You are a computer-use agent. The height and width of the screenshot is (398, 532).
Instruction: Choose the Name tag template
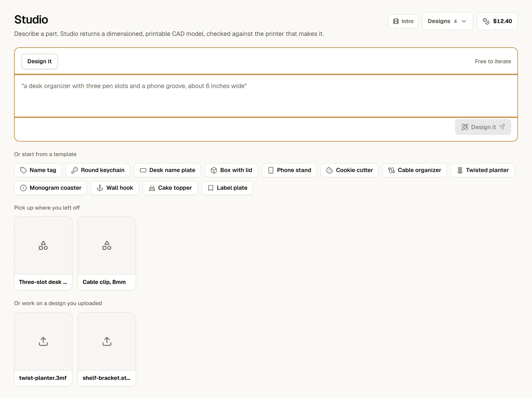[x=38, y=170]
